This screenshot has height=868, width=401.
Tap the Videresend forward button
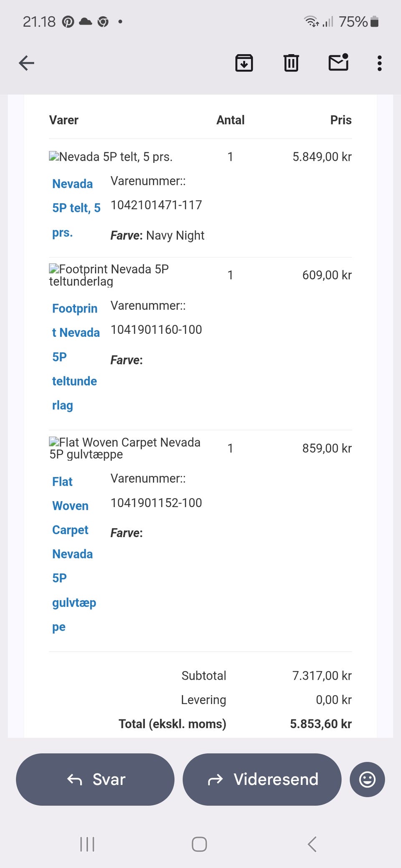262,779
